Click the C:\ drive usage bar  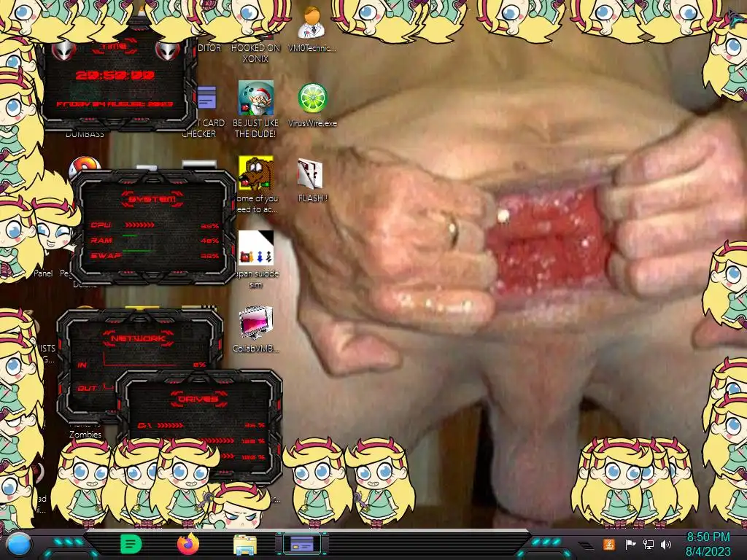(171, 425)
